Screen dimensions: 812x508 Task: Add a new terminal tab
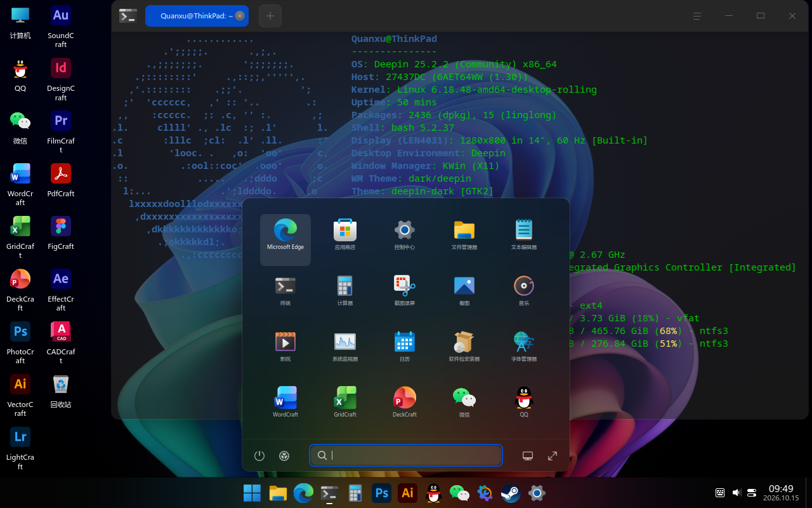coord(270,16)
